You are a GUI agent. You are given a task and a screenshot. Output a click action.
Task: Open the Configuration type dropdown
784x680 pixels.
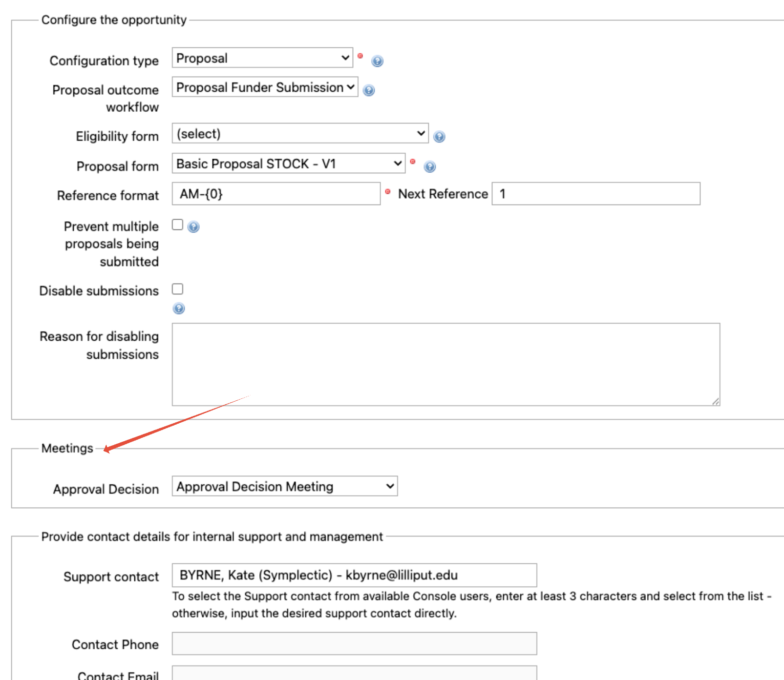(x=262, y=58)
